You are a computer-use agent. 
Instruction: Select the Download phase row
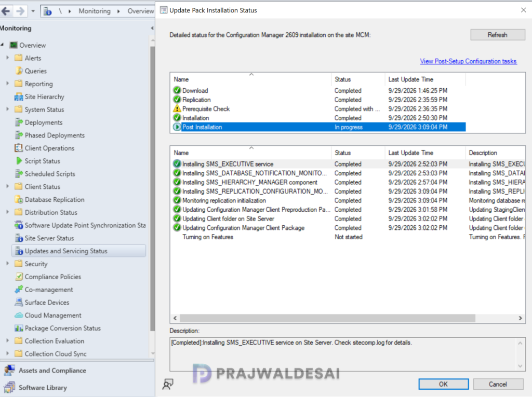tap(318, 90)
